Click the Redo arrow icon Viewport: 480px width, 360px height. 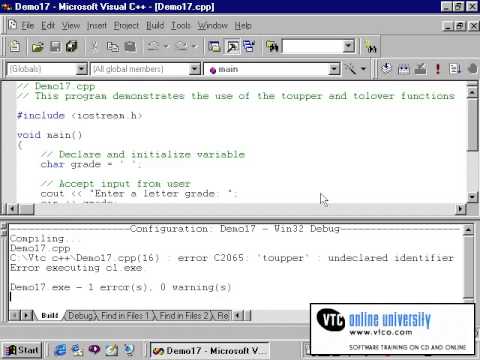click(181, 46)
